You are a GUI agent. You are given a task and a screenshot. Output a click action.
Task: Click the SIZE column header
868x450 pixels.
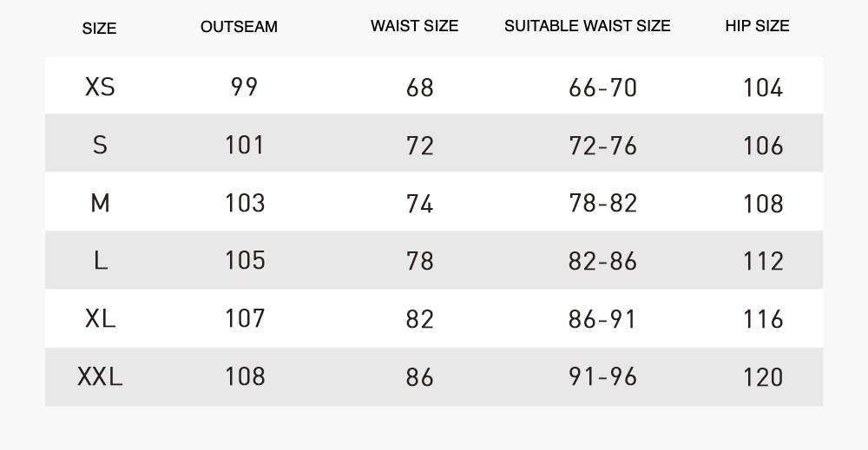(99, 29)
